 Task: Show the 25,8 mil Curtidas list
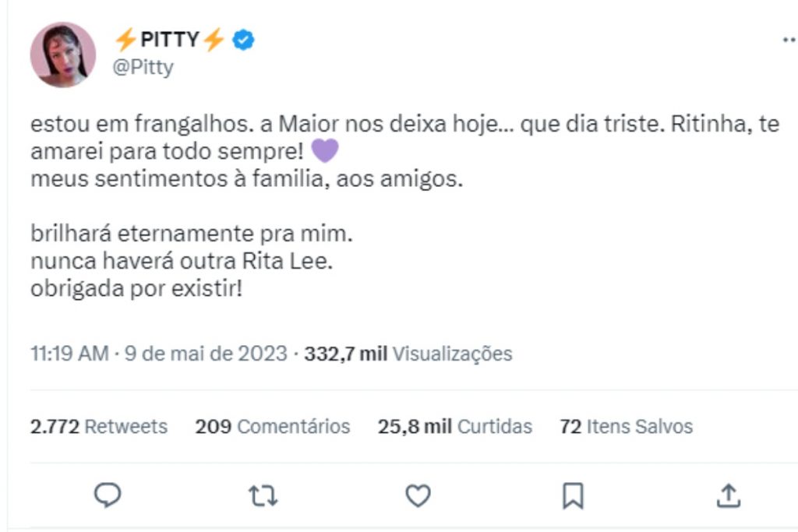click(x=455, y=426)
